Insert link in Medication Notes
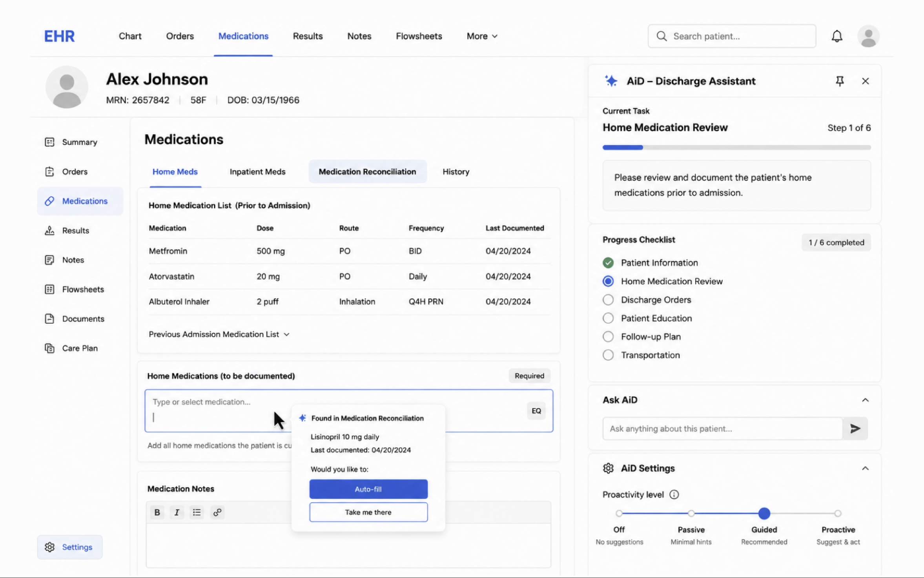Image resolution: width=924 pixels, height=578 pixels. [x=217, y=512]
